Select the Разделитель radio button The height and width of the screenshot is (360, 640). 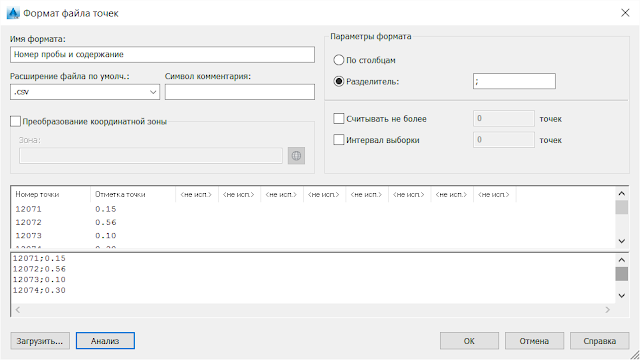pyautogui.click(x=339, y=81)
